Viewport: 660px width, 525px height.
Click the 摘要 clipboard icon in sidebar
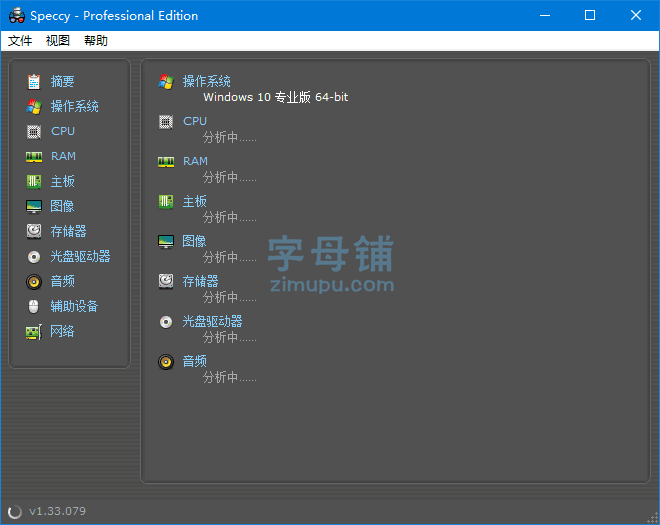(x=34, y=81)
